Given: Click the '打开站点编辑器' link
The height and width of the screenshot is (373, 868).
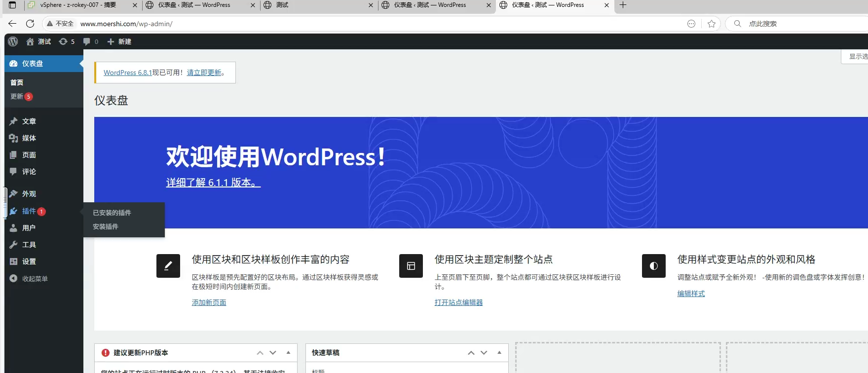Looking at the screenshot, I should tap(459, 302).
